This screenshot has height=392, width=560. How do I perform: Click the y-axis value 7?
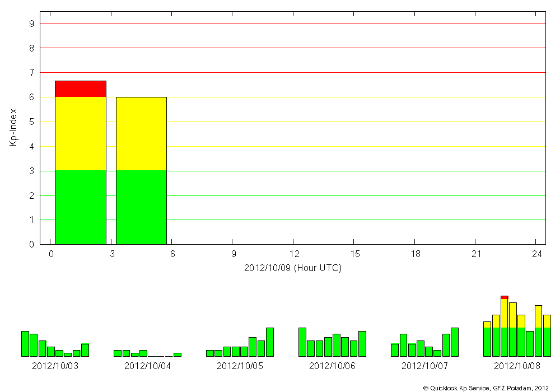(x=32, y=73)
